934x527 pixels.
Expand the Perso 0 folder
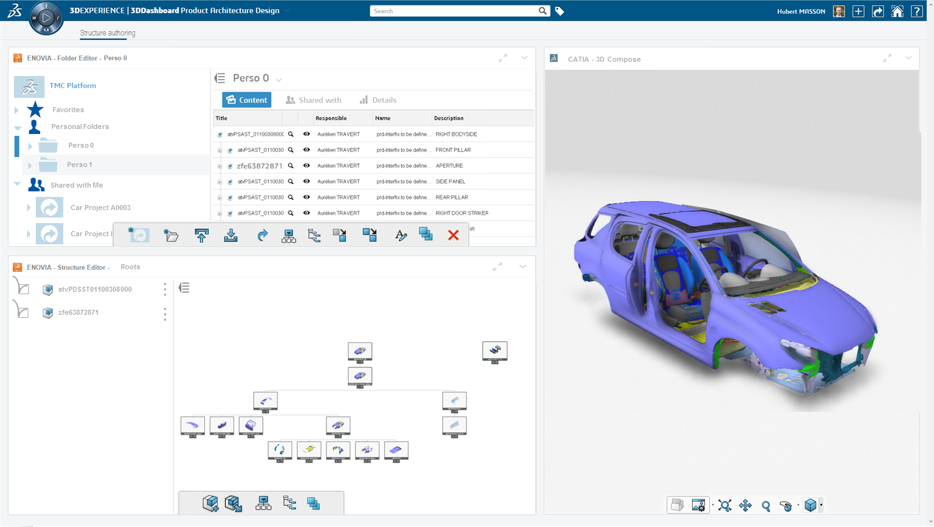point(30,146)
